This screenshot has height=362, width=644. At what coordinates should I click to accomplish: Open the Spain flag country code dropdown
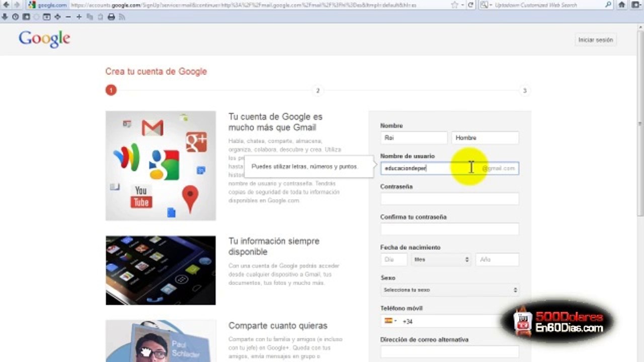pos(390,321)
